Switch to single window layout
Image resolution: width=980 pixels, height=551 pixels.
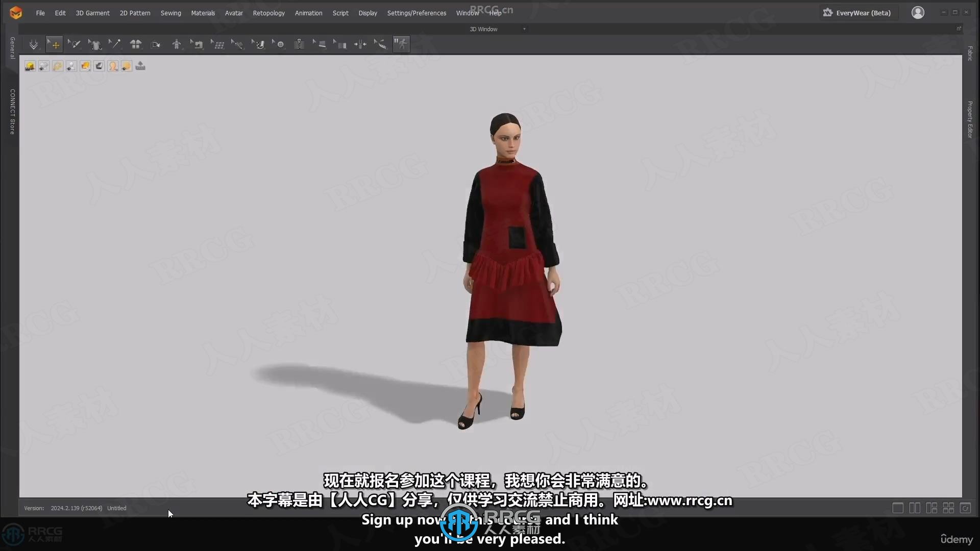(x=898, y=508)
